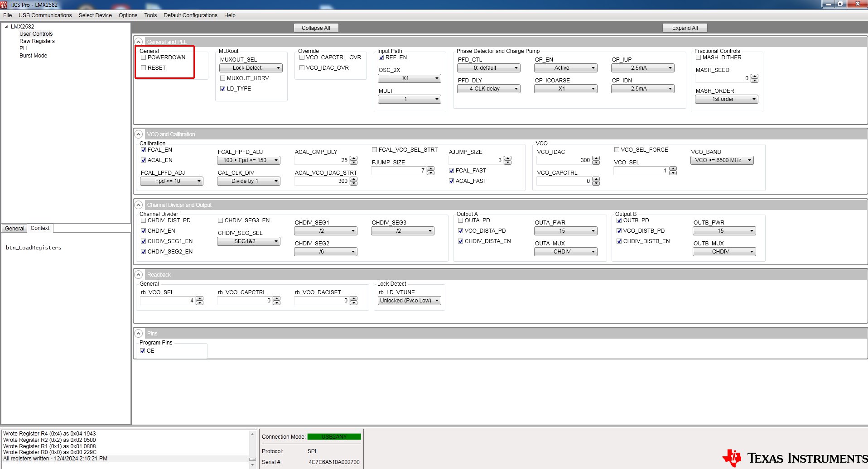Screen dimensions: 868x469
Task: Click the VCO_CAPCTRL input field
Action: [x=564, y=181]
